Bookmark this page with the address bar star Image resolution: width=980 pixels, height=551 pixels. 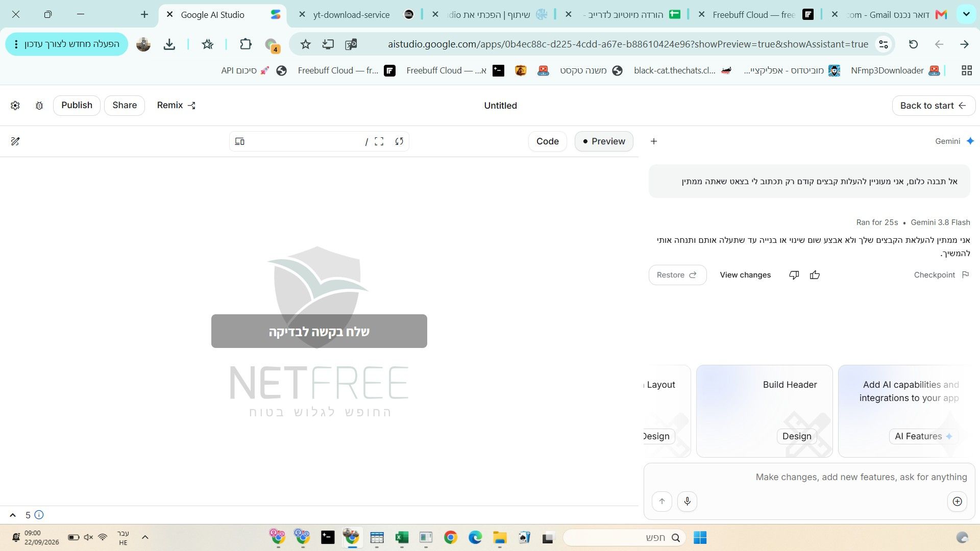(305, 44)
